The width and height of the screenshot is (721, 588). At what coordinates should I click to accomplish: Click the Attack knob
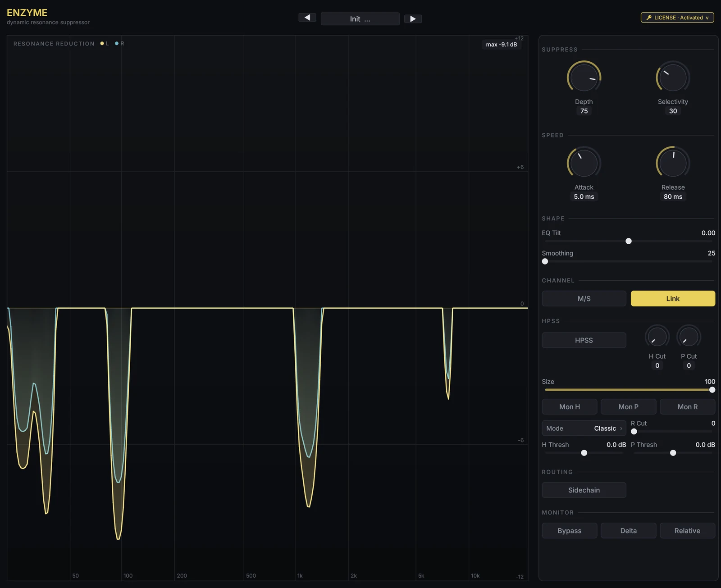[584, 163]
